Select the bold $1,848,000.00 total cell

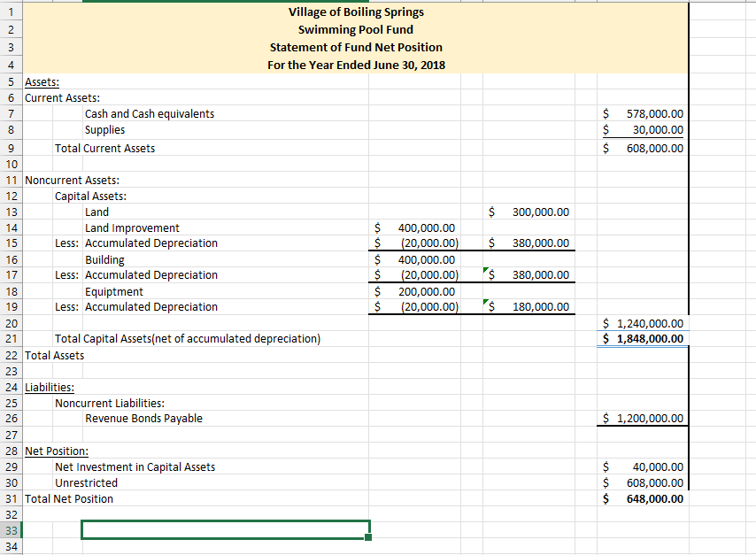pyautogui.click(x=641, y=338)
